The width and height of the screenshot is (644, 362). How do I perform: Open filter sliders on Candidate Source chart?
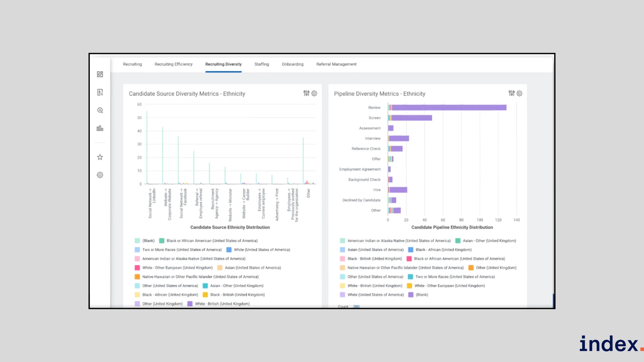coord(306,93)
